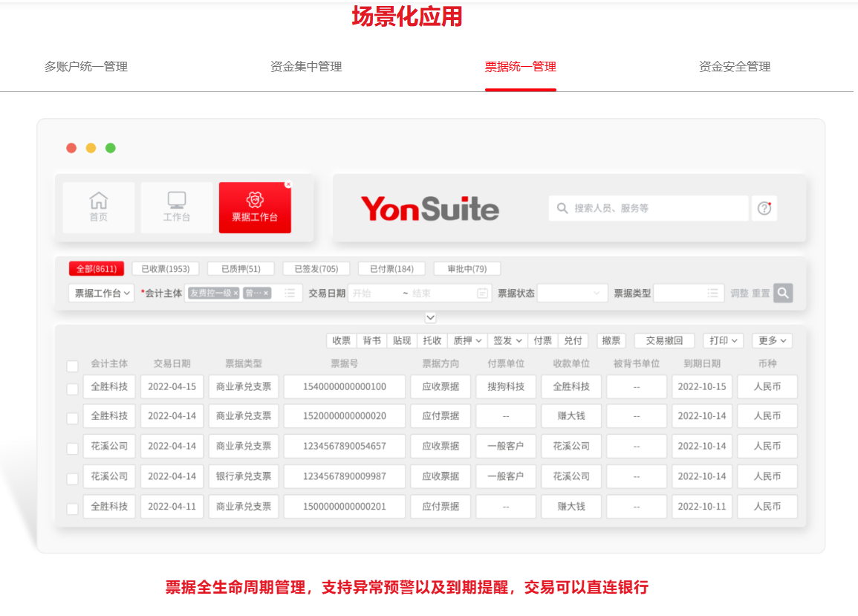Click the list icon in 票据类型 field
Image resolution: width=858 pixels, height=616 pixels.
(x=713, y=294)
